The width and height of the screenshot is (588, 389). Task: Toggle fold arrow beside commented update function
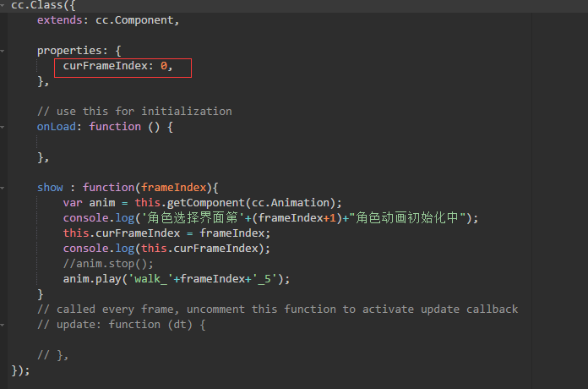point(3,325)
